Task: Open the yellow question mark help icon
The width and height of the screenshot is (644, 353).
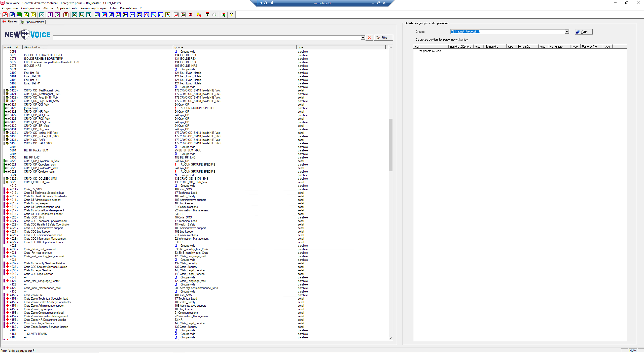Action: pos(232,15)
